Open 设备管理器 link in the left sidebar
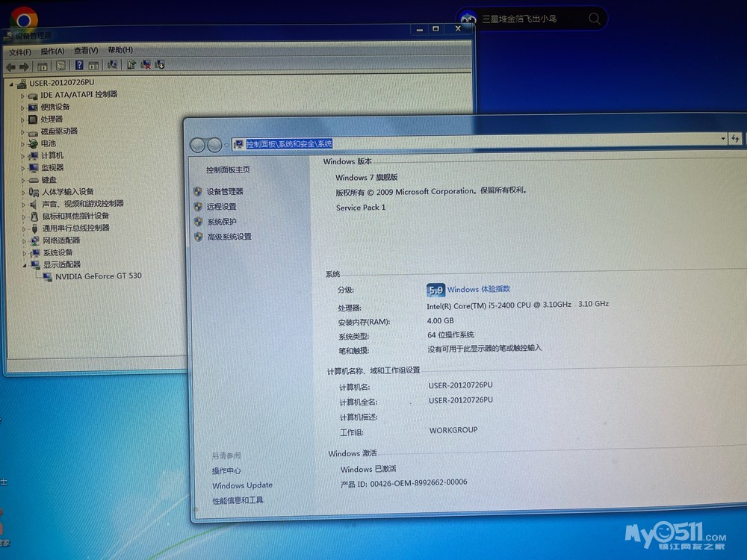747x560 pixels. (x=225, y=192)
